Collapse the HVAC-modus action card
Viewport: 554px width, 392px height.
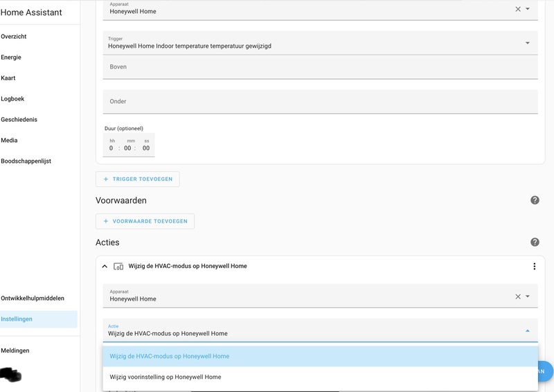click(105, 266)
